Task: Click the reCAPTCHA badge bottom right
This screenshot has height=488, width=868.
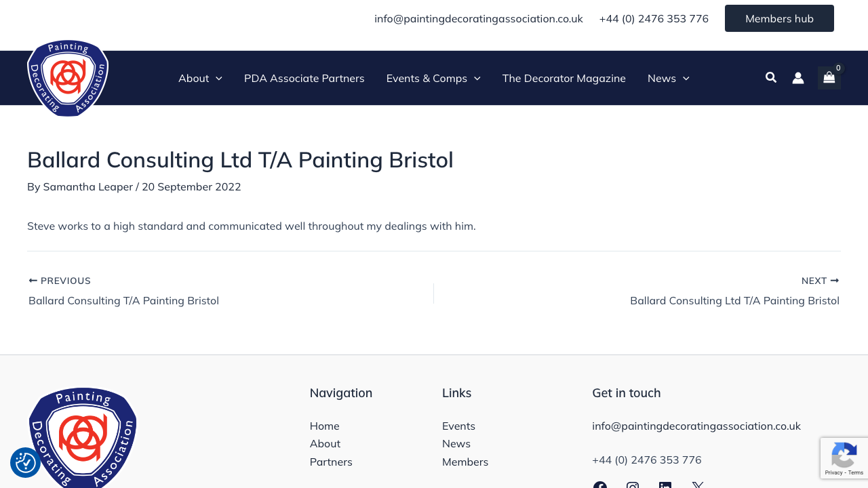Action: coord(844,458)
